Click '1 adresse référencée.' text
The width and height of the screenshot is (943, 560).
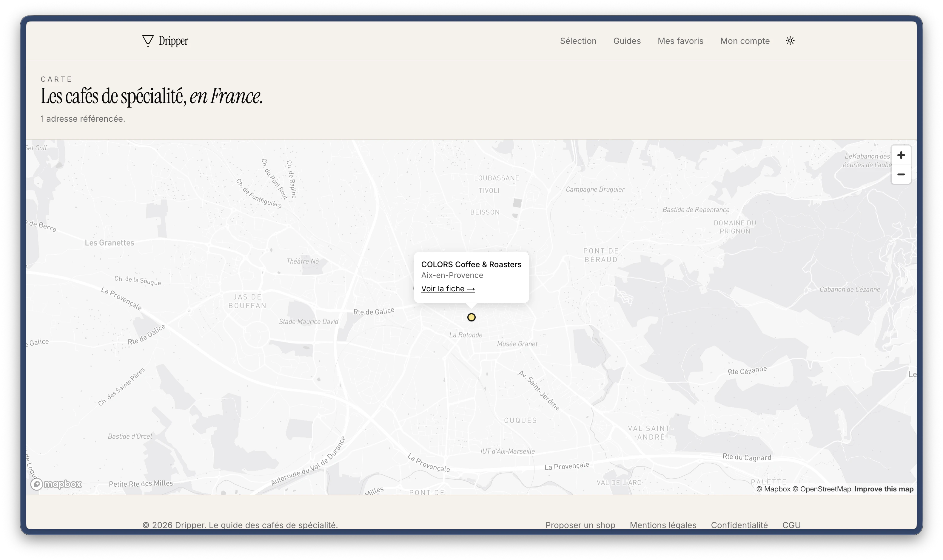click(x=83, y=119)
